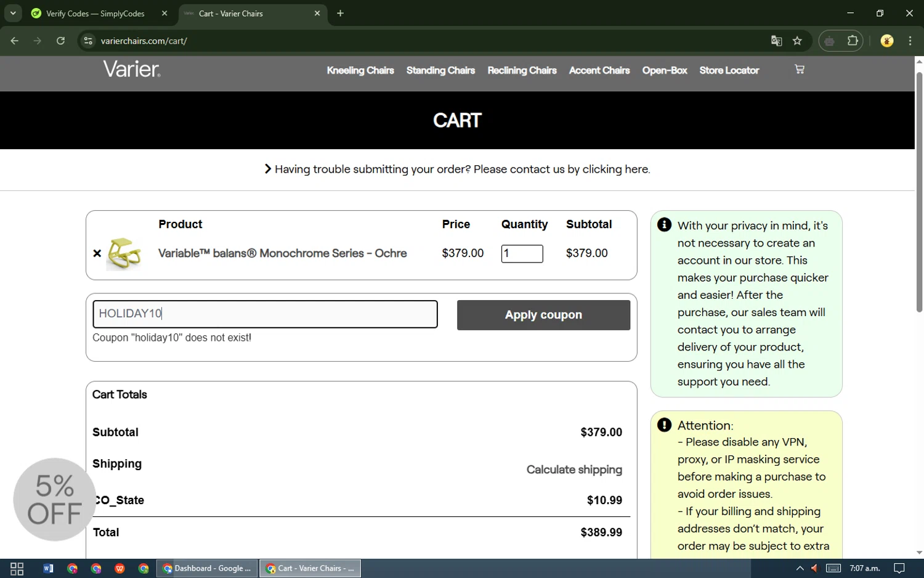Image resolution: width=924 pixels, height=578 pixels.
Task: Click the 7:07 a.m. clock
Action: pyautogui.click(x=864, y=568)
